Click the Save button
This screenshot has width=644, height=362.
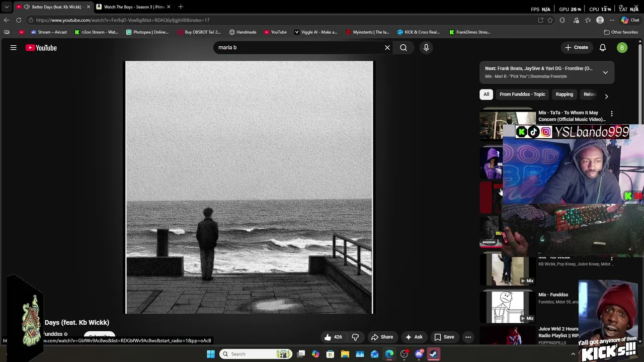click(x=444, y=337)
